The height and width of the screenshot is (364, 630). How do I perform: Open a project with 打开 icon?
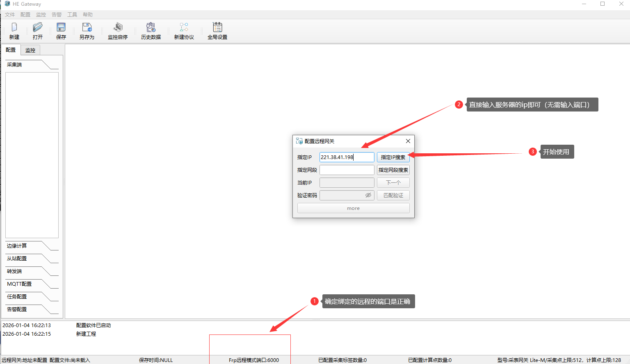(38, 28)
